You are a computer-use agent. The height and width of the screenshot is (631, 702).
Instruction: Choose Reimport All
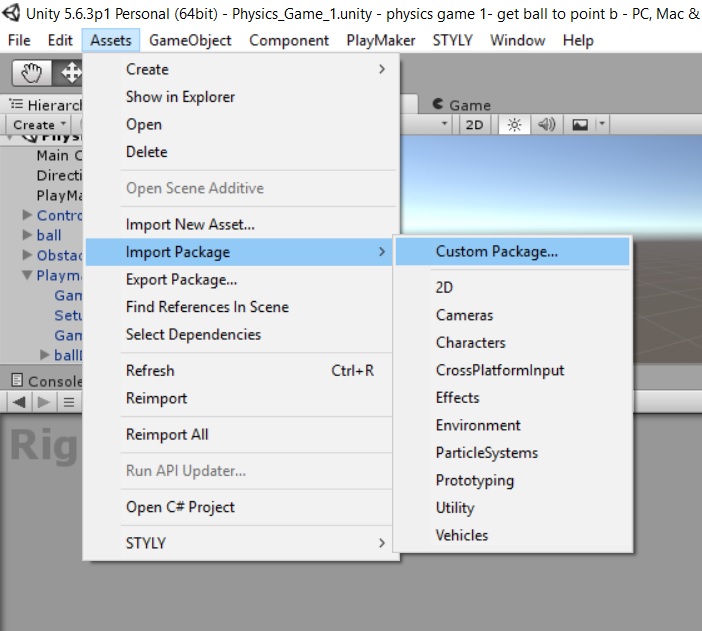(241, 434)
